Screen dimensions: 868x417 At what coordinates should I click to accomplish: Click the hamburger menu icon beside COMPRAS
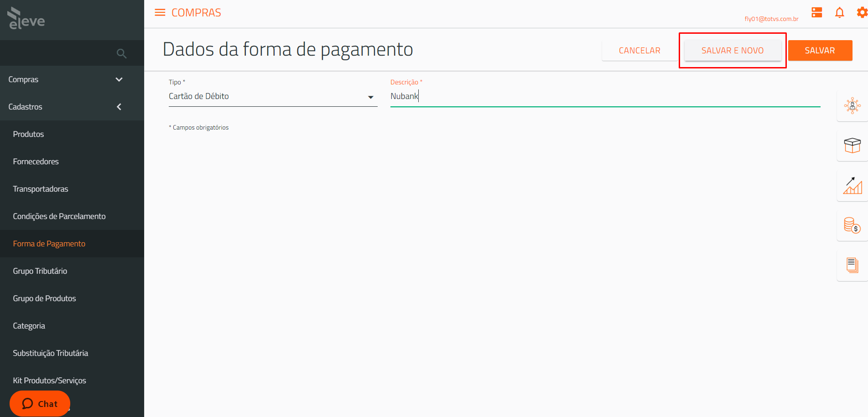coord(160,12)
